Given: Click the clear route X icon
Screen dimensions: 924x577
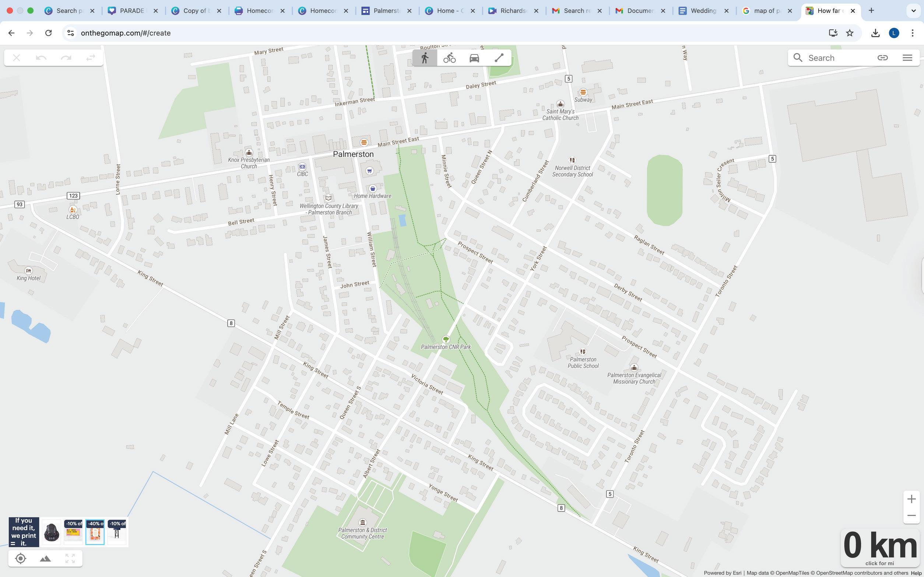Looking at the screenshot, I should point(17,58).
